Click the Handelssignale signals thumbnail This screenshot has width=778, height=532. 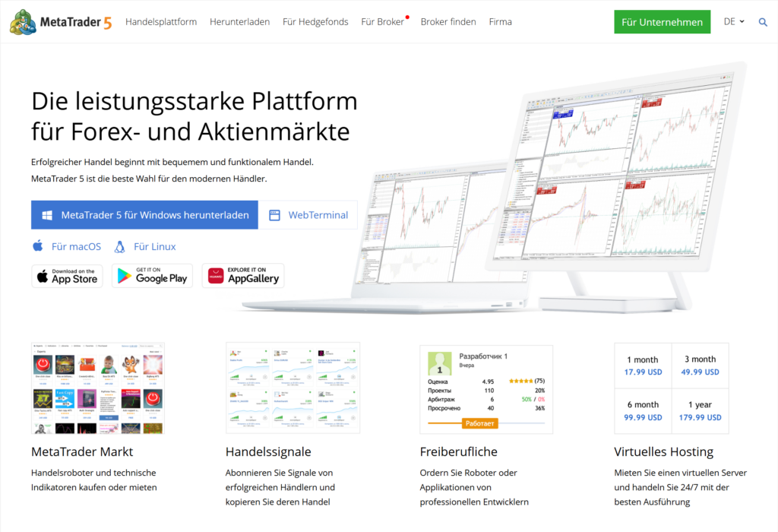(x=293, y=388)
